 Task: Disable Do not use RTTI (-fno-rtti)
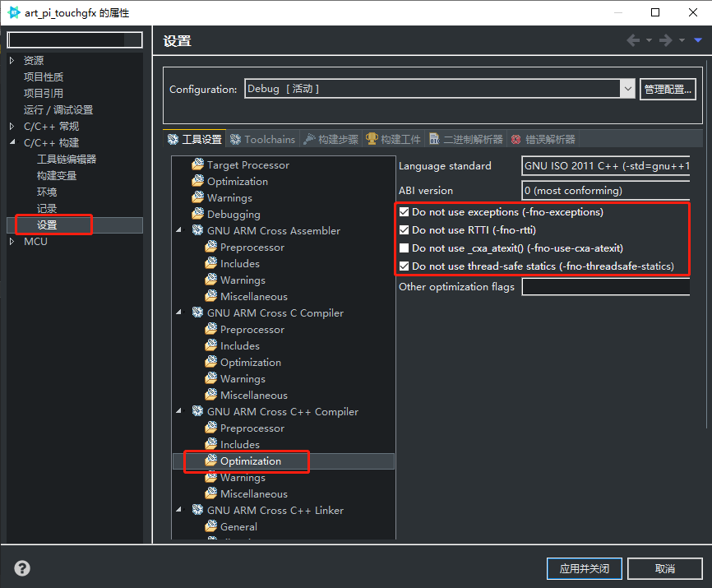(x=404, y=230)
